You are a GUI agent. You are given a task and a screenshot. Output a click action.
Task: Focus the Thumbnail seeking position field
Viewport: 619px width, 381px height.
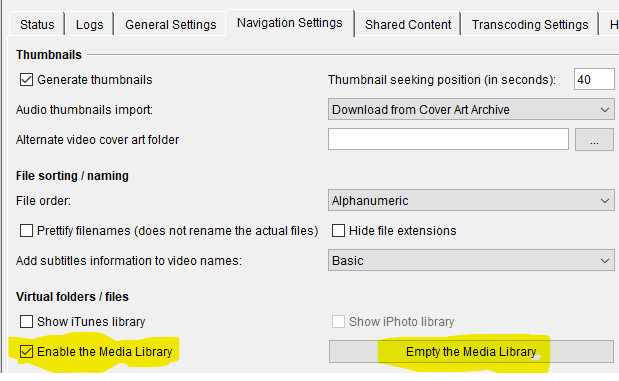[594, 79]
